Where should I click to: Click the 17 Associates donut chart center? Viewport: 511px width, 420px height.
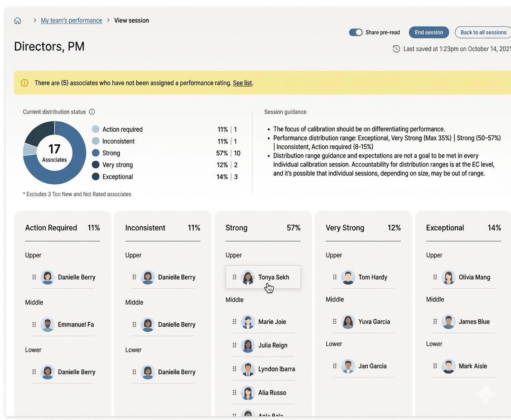54,153
